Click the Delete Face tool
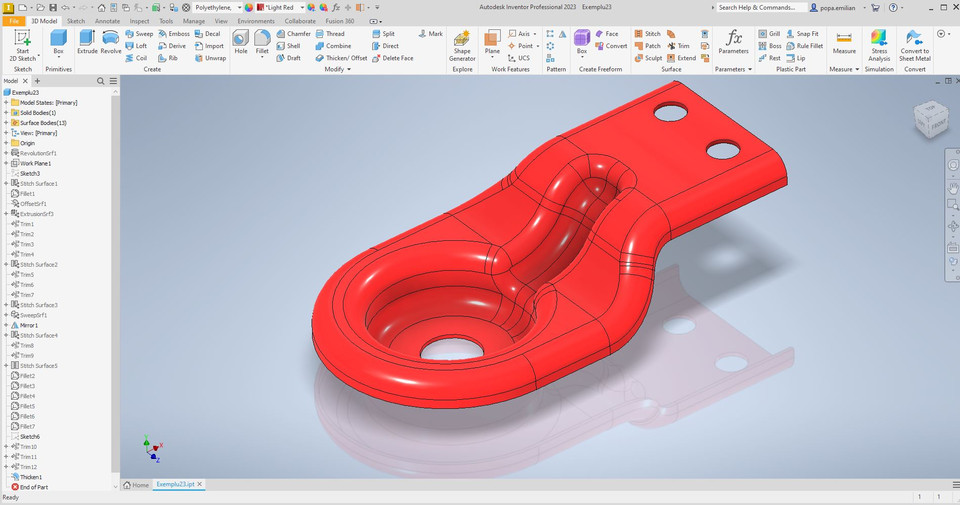This screenshot has height=505, width=960. click(x=392, y=58)
